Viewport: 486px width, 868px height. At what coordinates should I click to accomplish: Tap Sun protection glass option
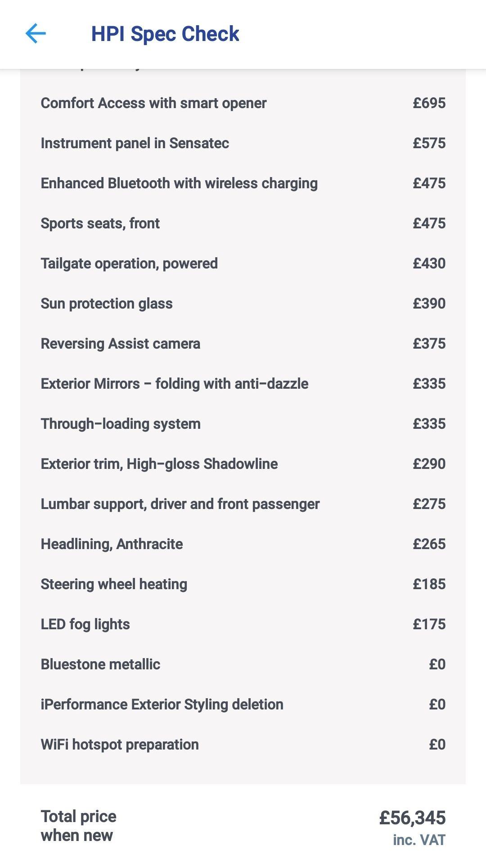(243, 304)
